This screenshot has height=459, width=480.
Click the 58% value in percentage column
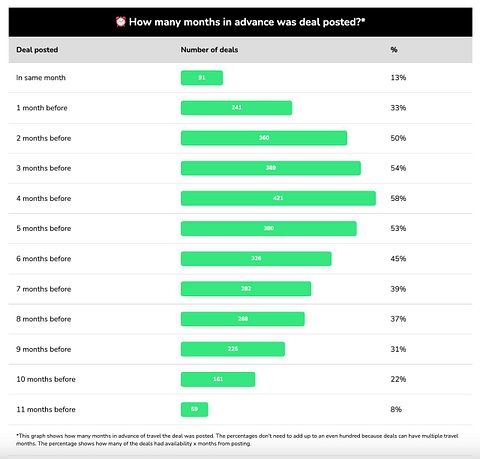tap(398, 198)
